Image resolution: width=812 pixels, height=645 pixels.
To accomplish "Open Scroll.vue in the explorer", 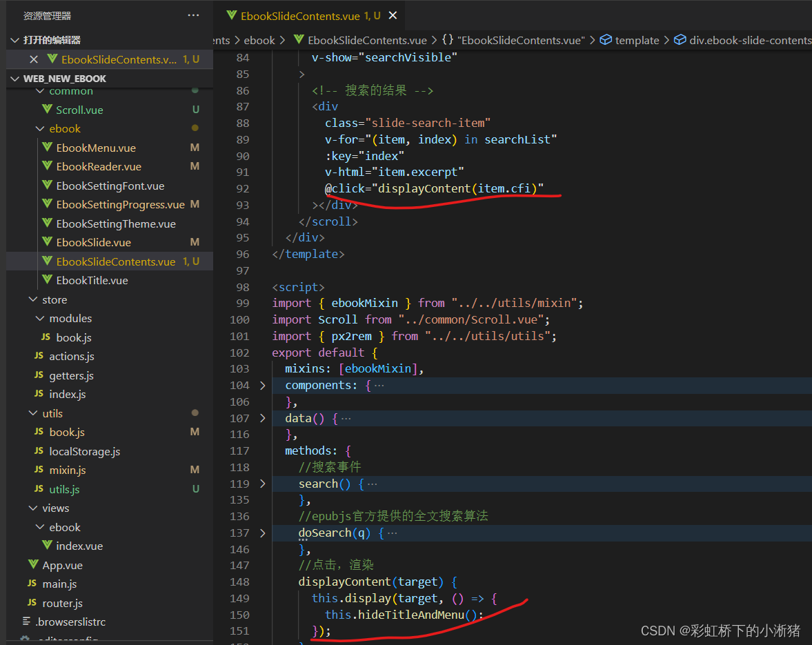I will [79, 110].
